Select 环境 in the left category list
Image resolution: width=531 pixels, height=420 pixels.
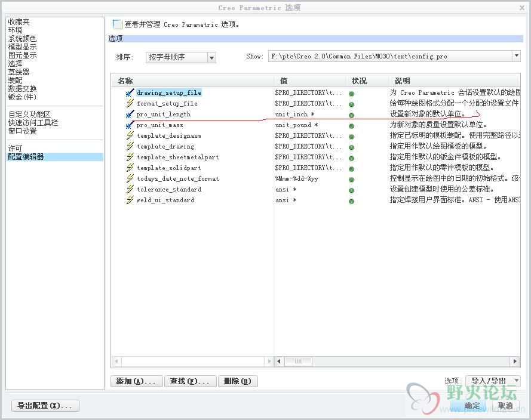coord(16,30)
